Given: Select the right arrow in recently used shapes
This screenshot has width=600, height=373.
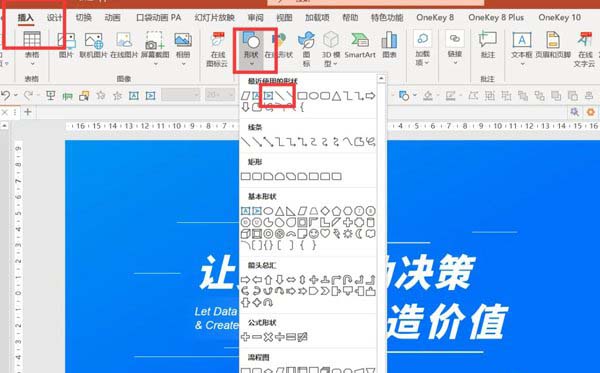Looking at the screenshot, I should pos(370,96).
